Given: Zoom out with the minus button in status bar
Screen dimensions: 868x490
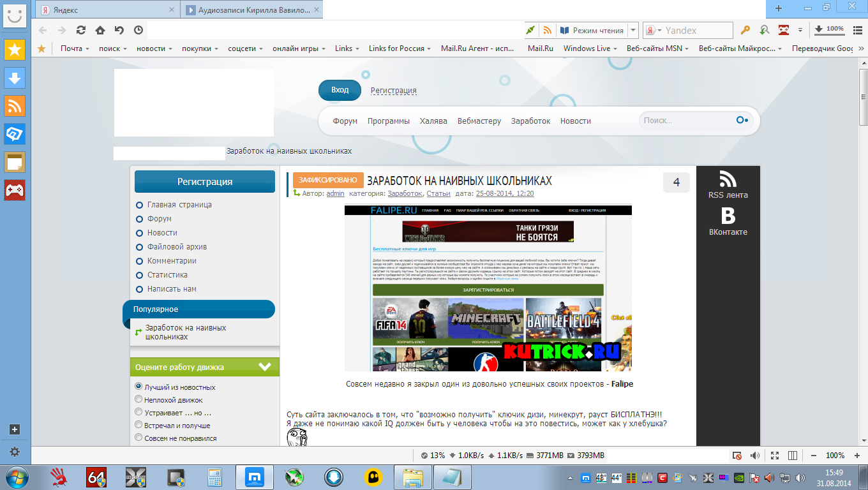Looking at the screenshot, I should pos(813,456).
